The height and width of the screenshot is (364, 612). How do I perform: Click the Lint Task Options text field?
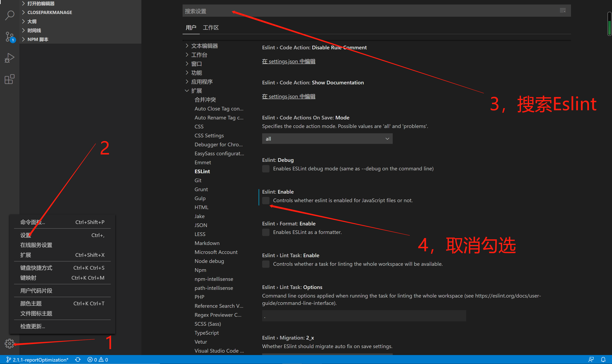(364, 316)
